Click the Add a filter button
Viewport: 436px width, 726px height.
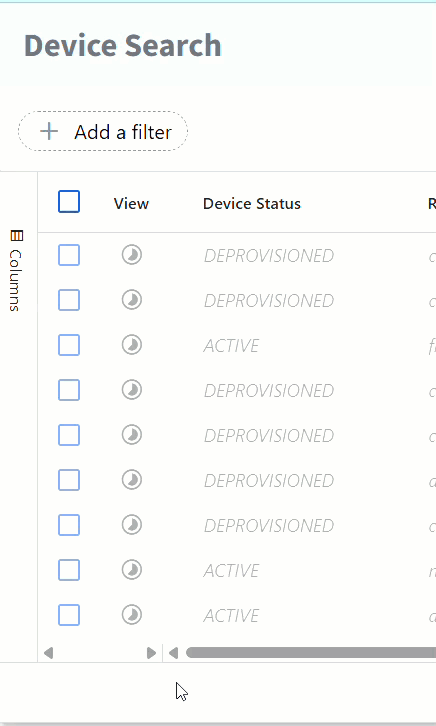click(103, 131)
